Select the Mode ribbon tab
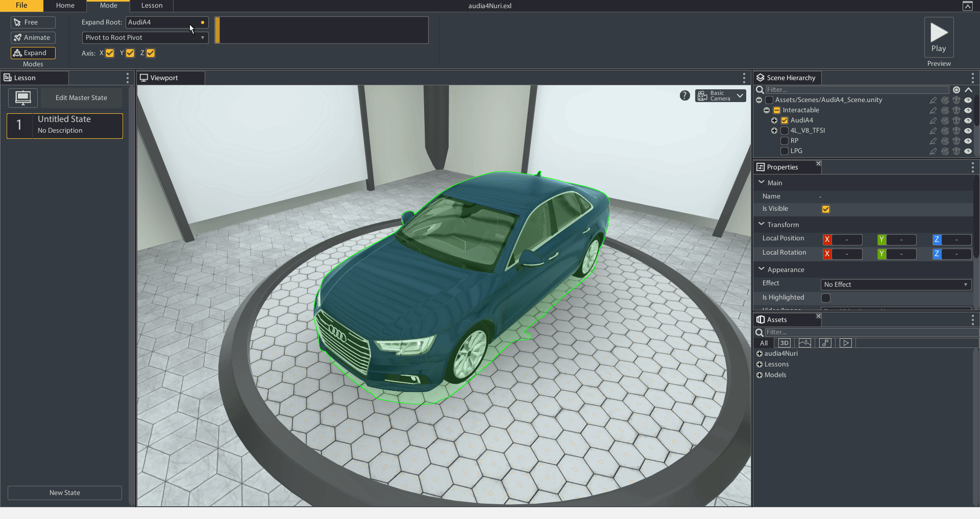Viewport: 980px width, 519px height. coord(108,6)
